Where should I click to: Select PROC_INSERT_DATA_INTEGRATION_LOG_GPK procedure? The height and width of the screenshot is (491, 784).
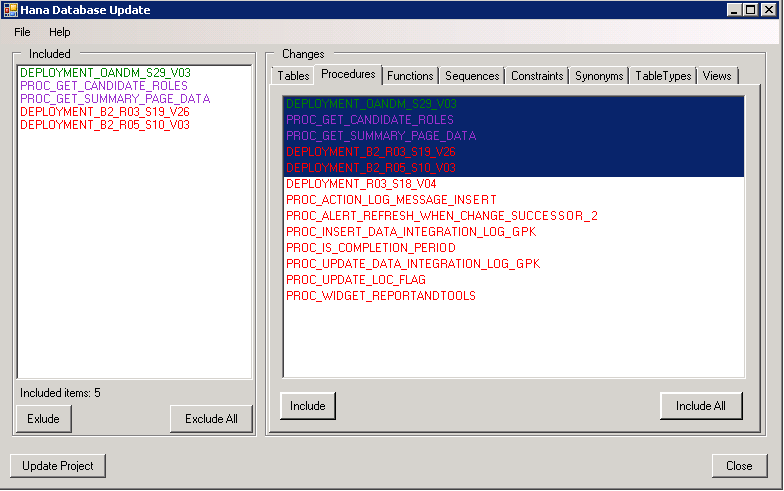pos(514,232)
